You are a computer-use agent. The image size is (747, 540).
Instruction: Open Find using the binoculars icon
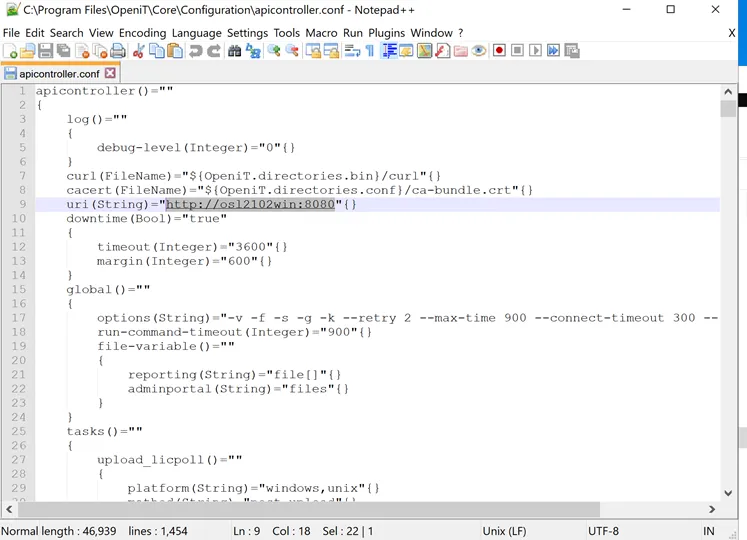pyautogui.click(x=235, y=51)
